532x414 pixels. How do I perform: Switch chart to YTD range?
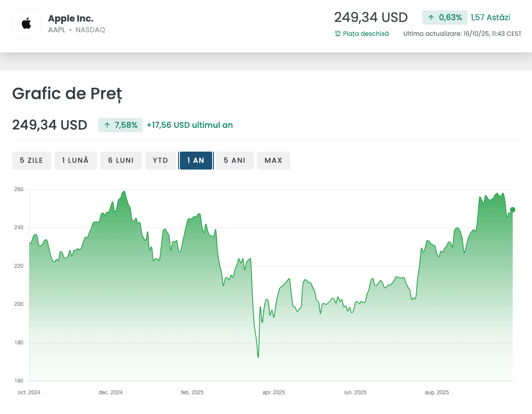coord(161,161)
